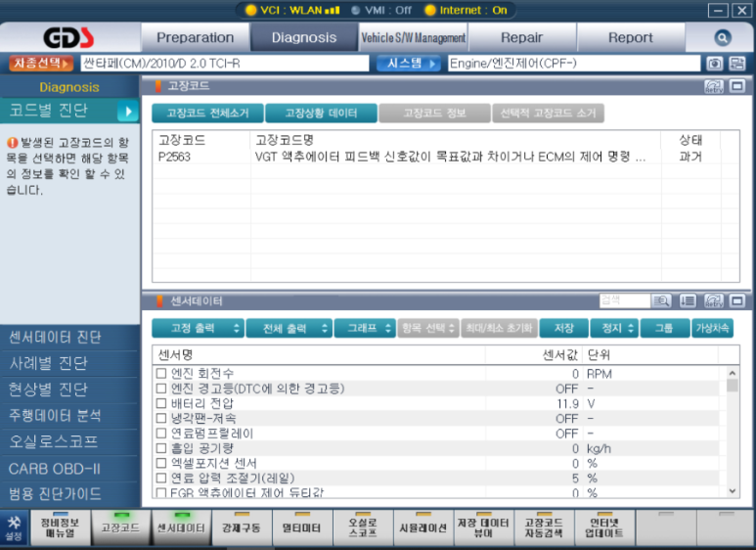Maximize the 센서데이터 panel

736,301
